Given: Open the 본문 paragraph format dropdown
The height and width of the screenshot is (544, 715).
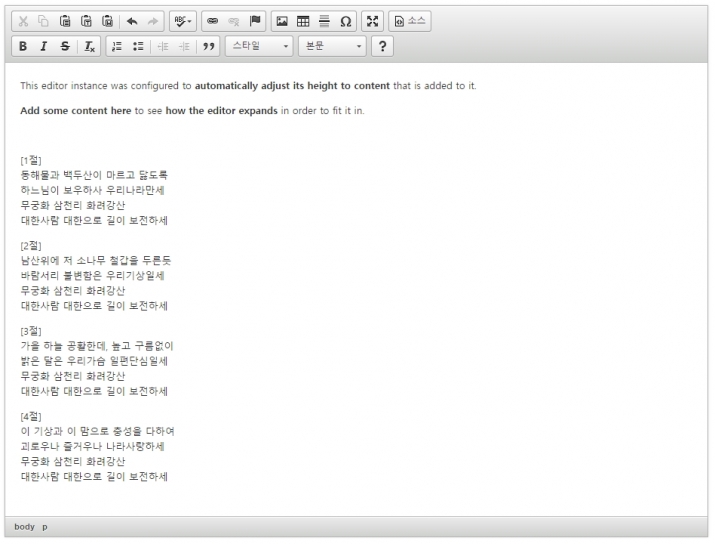Looking at the screenshot, I should (x=332, y=46).
